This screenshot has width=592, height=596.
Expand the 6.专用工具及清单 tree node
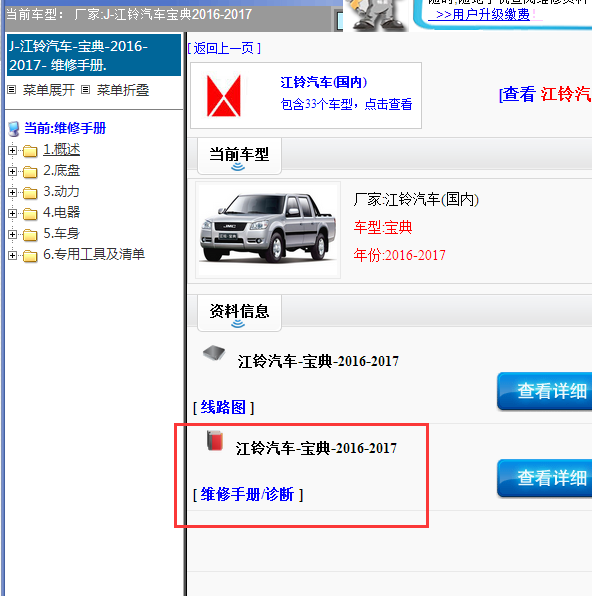(x=12, y=255)
